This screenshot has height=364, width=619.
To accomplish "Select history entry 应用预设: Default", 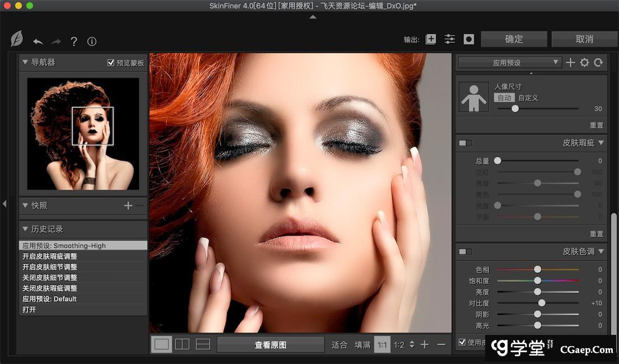I will (x=49, y=299).
